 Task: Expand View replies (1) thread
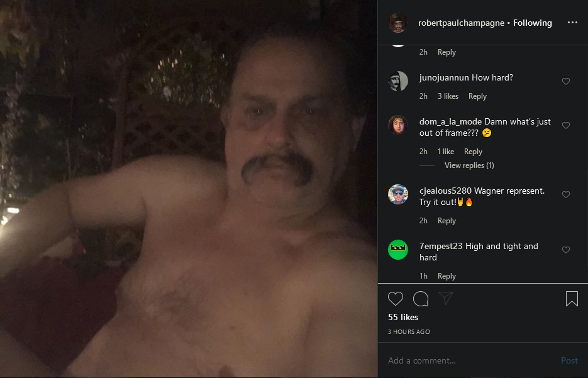click(469, 165)
